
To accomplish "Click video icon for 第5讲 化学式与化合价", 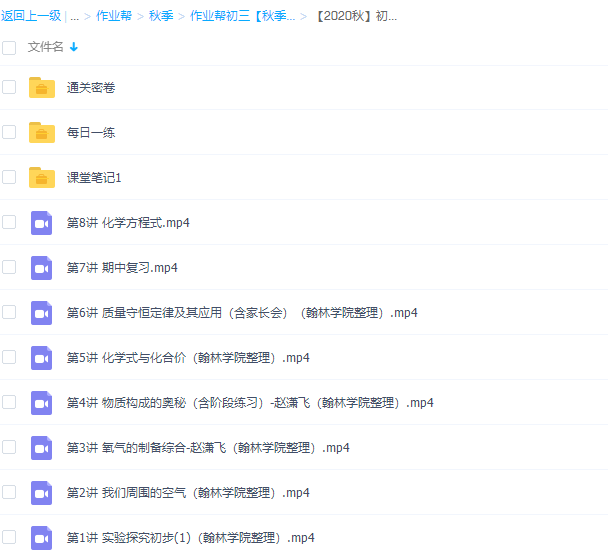I will (41, 357).
